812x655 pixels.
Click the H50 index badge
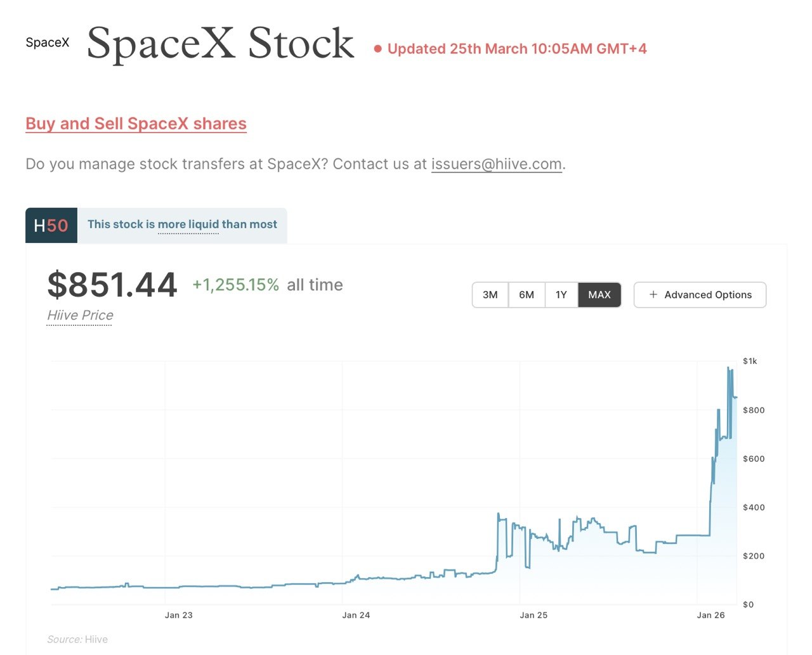51,225
